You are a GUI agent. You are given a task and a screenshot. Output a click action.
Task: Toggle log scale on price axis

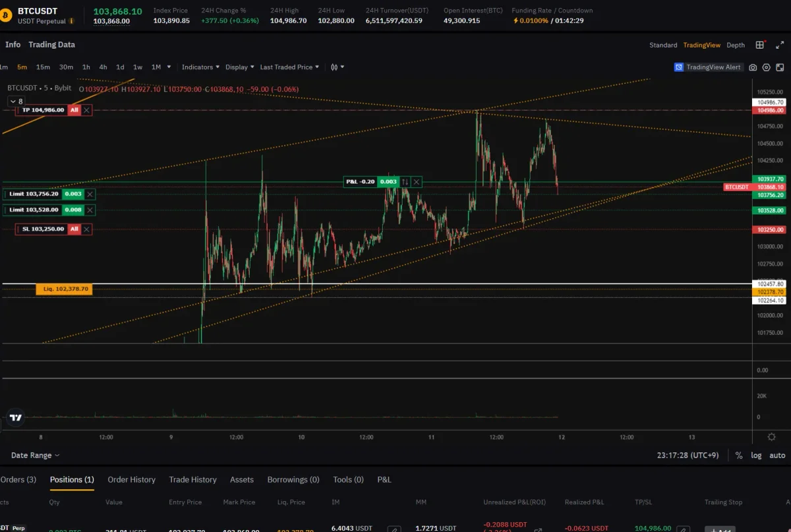756,456
